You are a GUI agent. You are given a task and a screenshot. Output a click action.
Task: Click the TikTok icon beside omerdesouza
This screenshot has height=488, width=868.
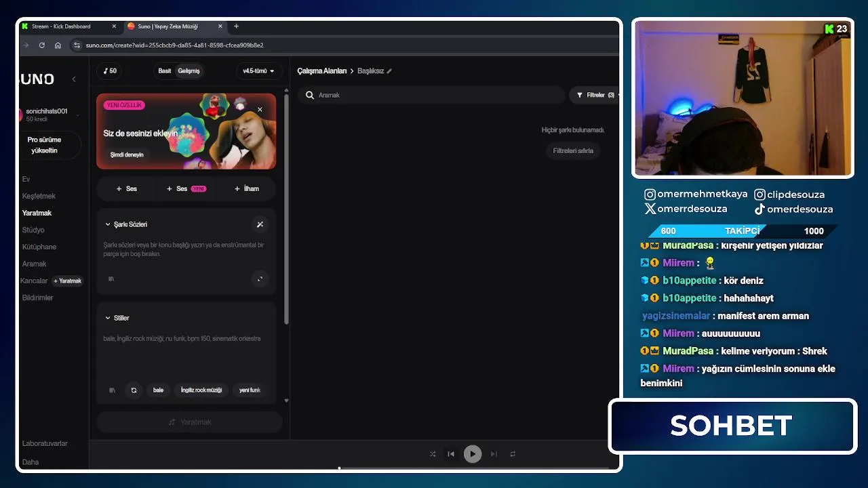coord(759,209)
